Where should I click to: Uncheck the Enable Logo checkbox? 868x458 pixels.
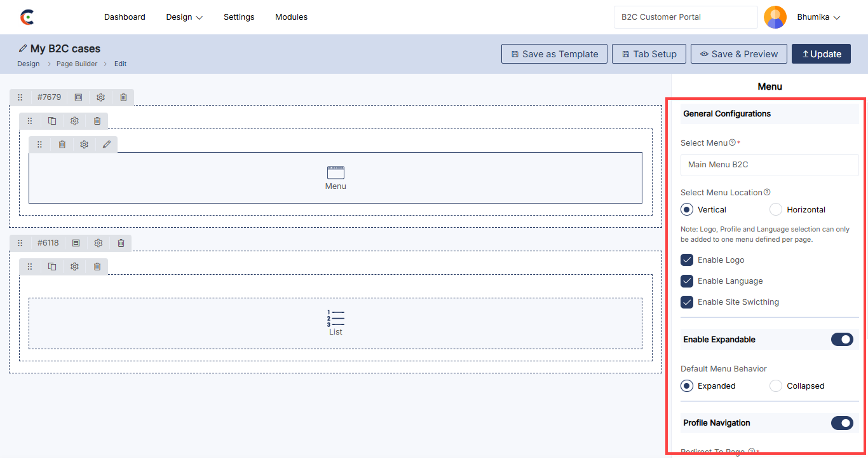tap(687, 260)
